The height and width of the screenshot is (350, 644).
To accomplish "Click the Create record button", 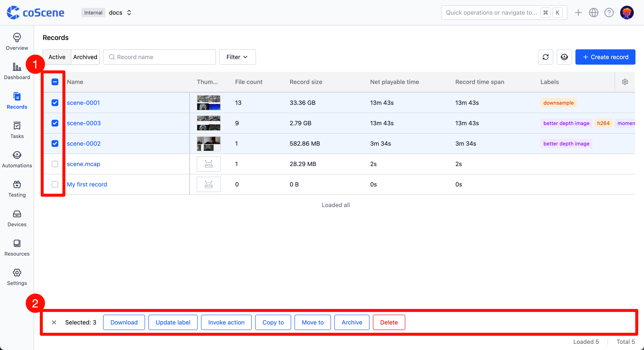I will click(x=605, y=57).
